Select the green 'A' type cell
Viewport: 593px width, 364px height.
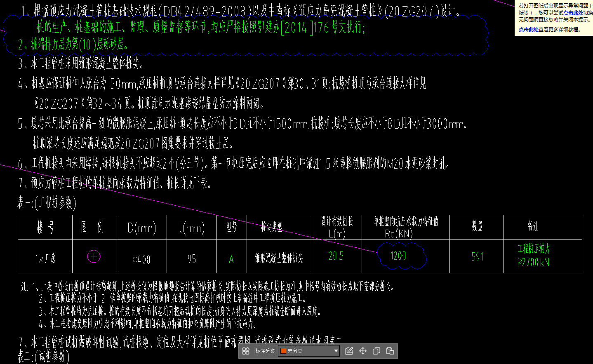point(231,259)
